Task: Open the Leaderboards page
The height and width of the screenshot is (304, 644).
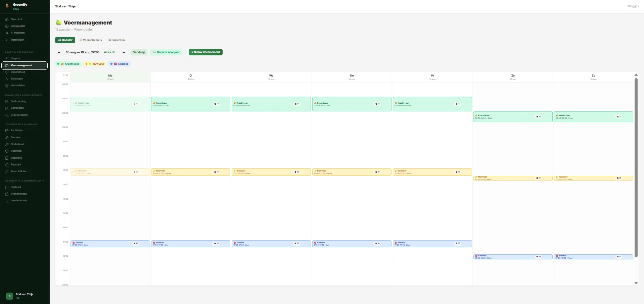Action: (25, 201)
